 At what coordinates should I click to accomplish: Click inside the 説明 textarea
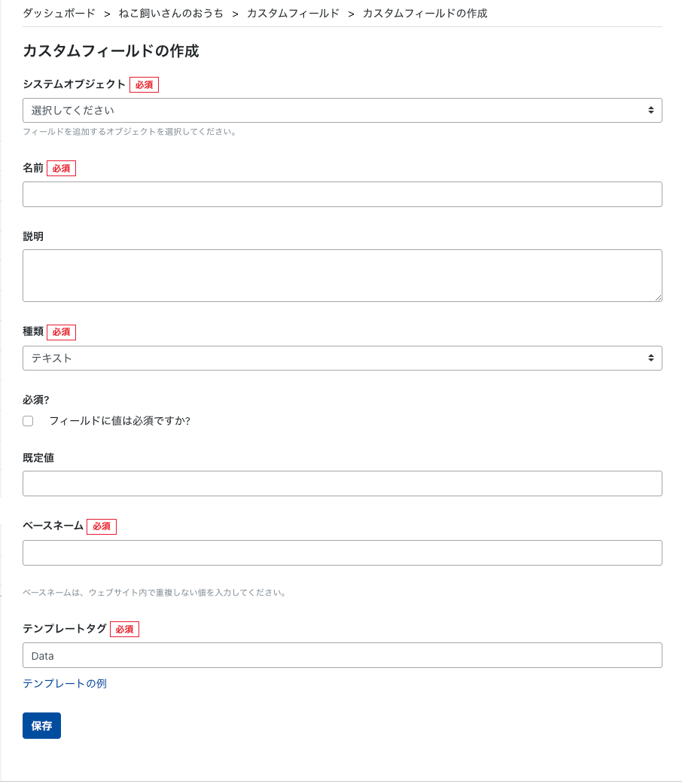pyautogui.click(x=342, y=276)
